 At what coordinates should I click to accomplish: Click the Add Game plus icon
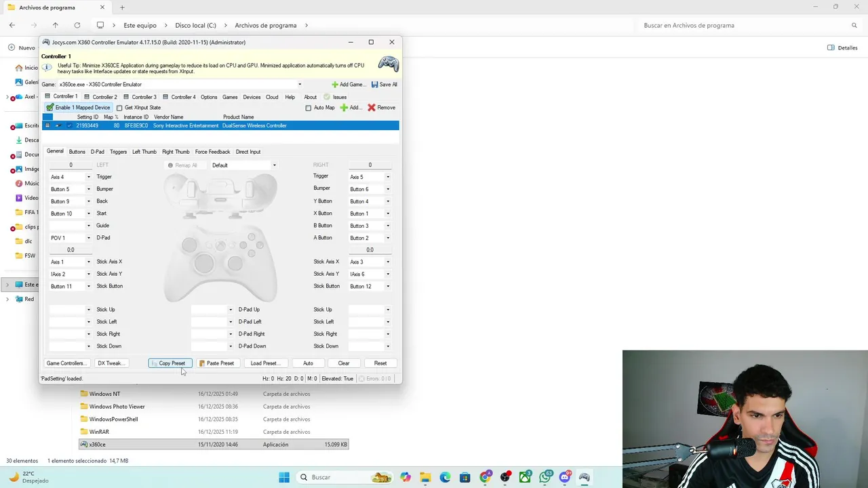(335, 85)
